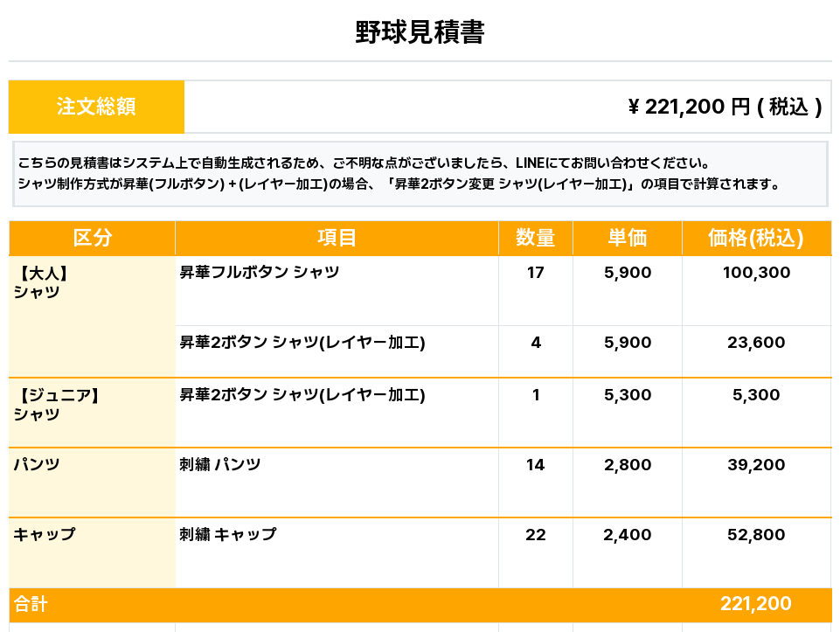Click the 数量 column header
Screen dimensions: 840x632
[x=535, y=238]
